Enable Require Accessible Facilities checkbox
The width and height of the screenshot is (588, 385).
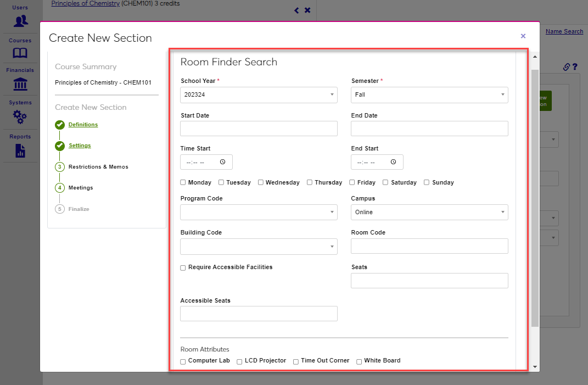click(183, 267)
